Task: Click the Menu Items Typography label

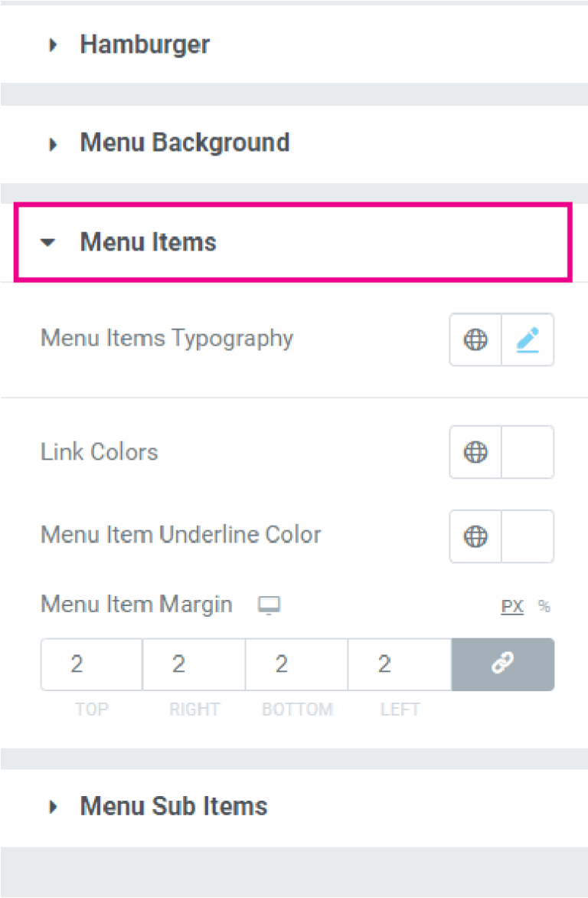Action: click(x=166, y=338)
